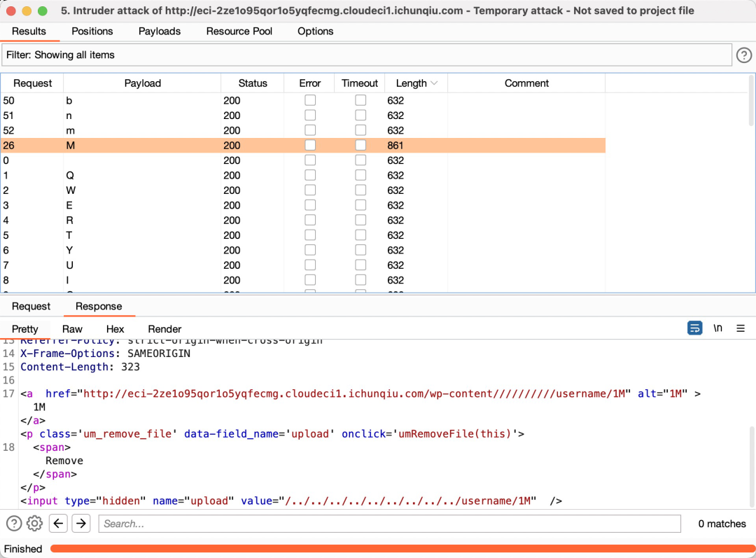Open the Options tab
This screenshot has width=756, height=558.
[315, 32]
